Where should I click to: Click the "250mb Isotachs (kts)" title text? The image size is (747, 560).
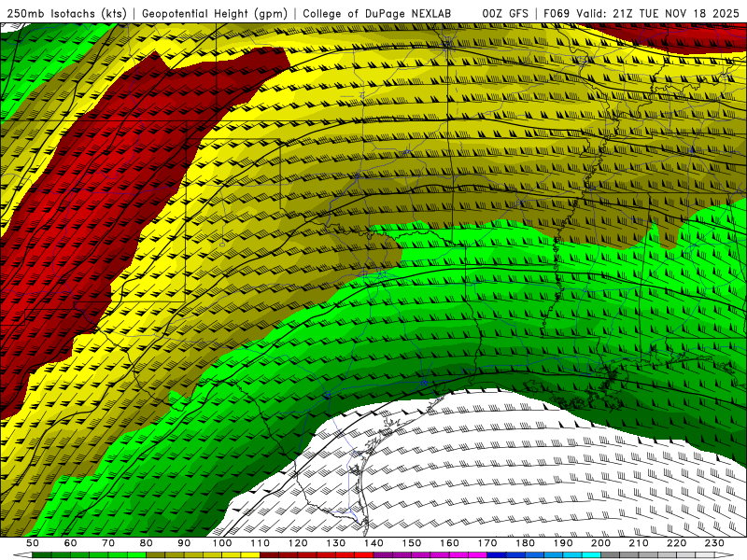[x=66, y=13]
